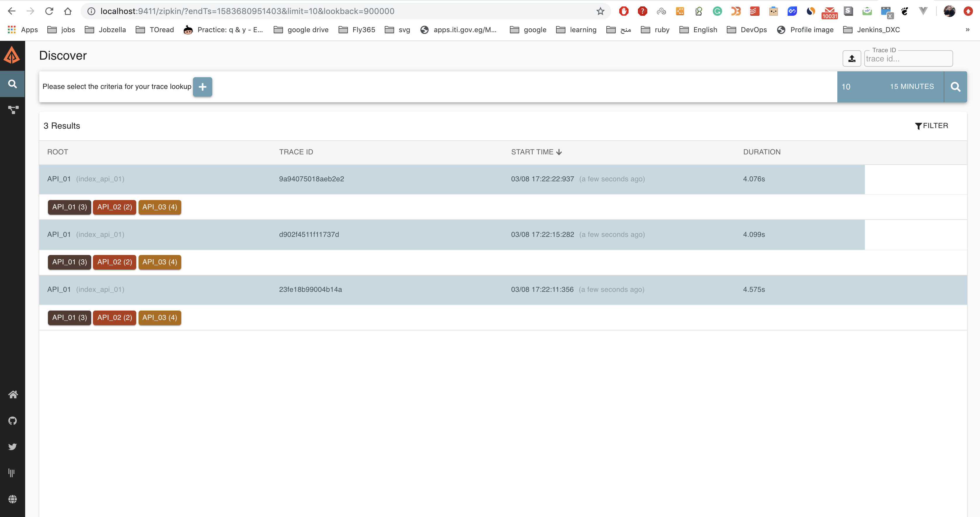Image resolution: width=980 pixels, height=517 pixels.
Task: Click API_03 (4) orange badge in last result
Action: pyautogui.click(x=159, y=317)
